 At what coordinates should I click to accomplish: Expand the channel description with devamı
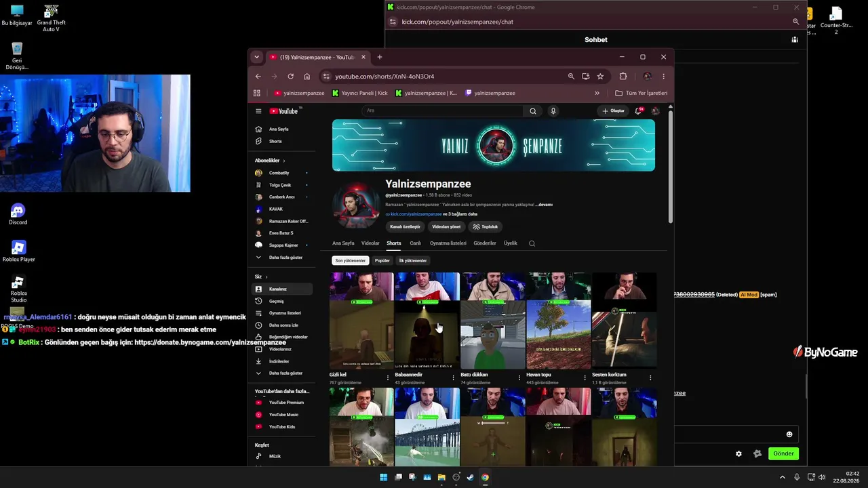click(x=545, y=205)
